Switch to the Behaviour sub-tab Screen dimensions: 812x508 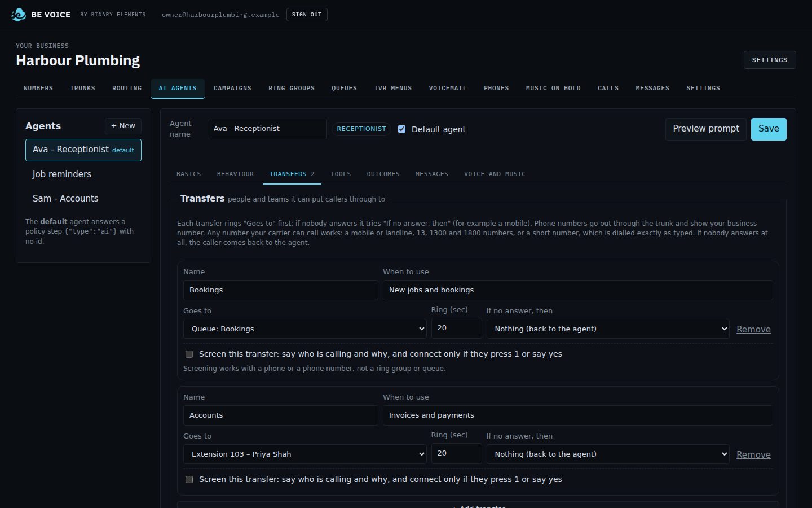click(x=235, y=174)
